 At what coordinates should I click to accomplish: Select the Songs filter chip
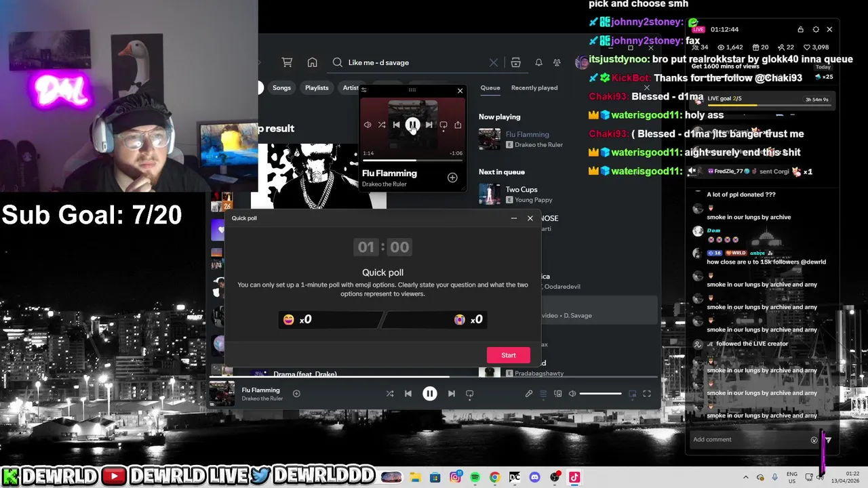(x=281, y=87)
